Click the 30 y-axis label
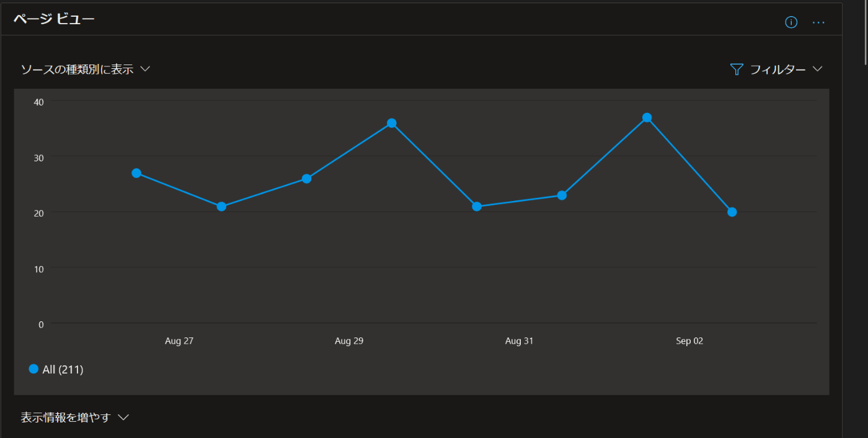 point(39,158)
